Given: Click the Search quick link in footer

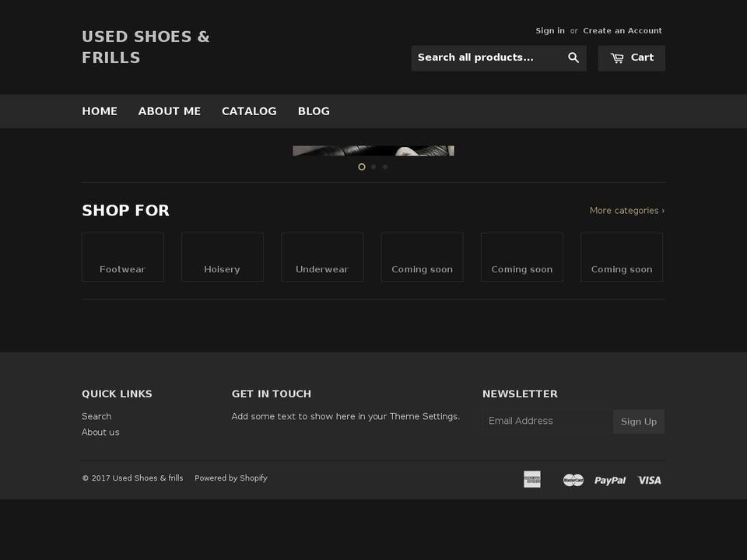Looking at the screenshot, I should coord(96,416).
